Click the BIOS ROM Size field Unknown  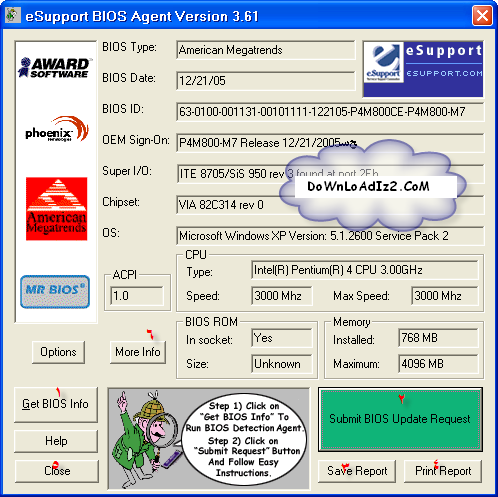coord(282,364)
